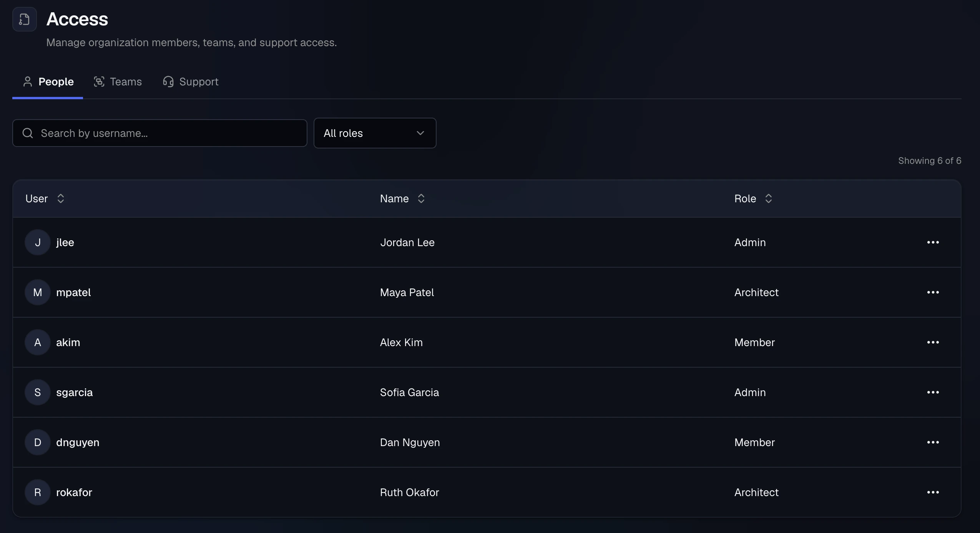Open the All roles filter dropdown
Screen dimensions: 980x533
(375, 133)
